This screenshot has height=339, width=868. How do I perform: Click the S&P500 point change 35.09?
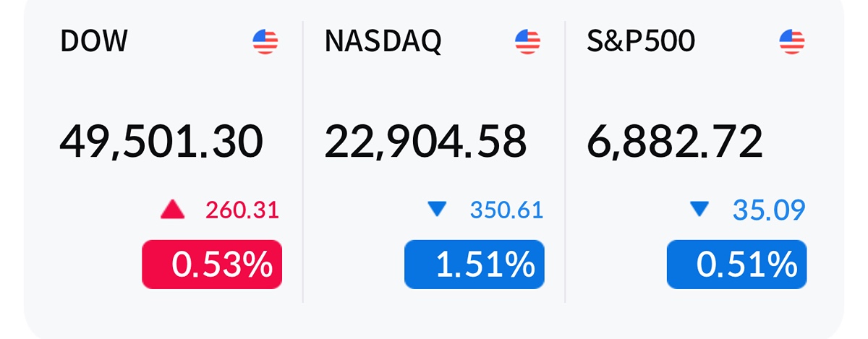(x=769, y=210)
